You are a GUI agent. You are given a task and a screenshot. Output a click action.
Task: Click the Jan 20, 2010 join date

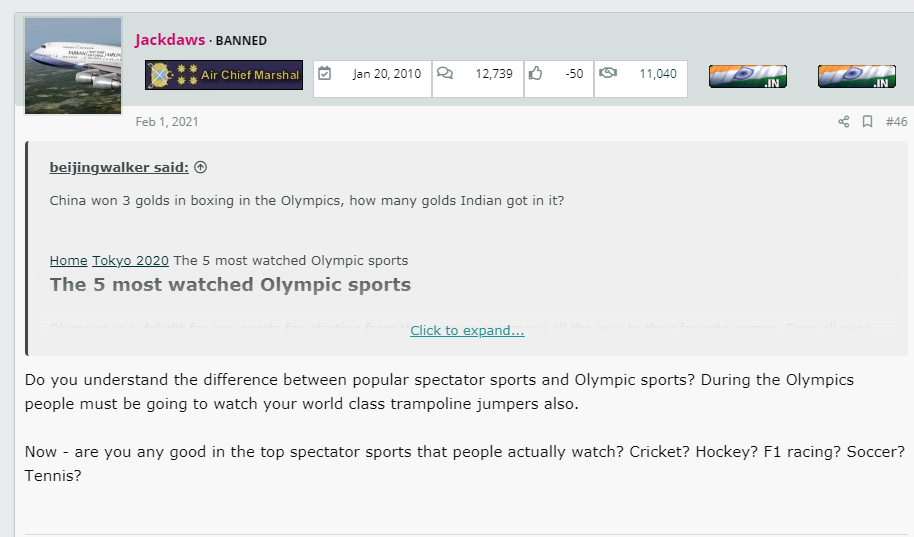[386, 73]
